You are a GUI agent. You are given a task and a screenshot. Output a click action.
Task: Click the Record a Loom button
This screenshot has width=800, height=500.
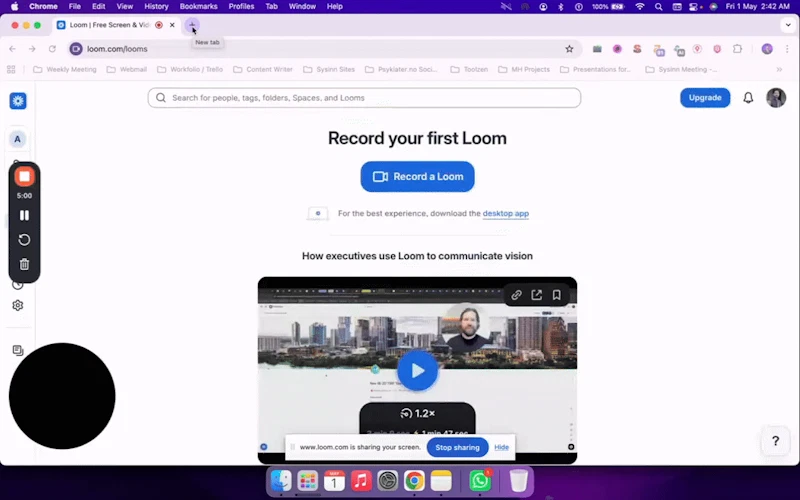point(417,177)
